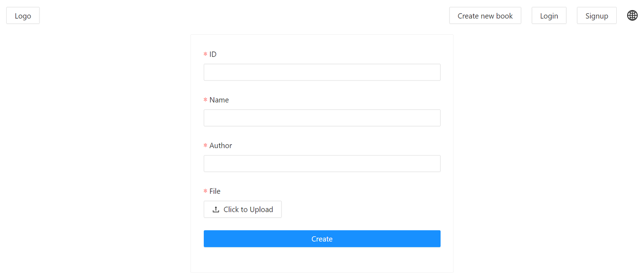Image resolution: width=644 pixels, height=279 pixels.
Task: Click the red asterisk before Author
Action: click(x=205, y=146)
